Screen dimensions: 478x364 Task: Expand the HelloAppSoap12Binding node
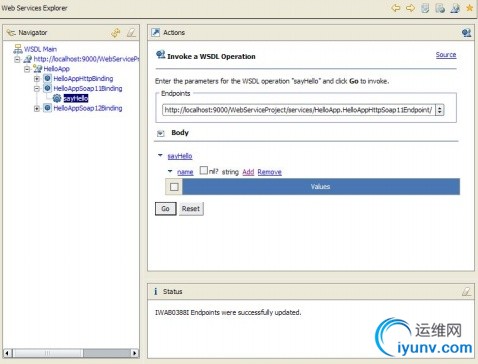pyautogui.click(x=37, y=108)
